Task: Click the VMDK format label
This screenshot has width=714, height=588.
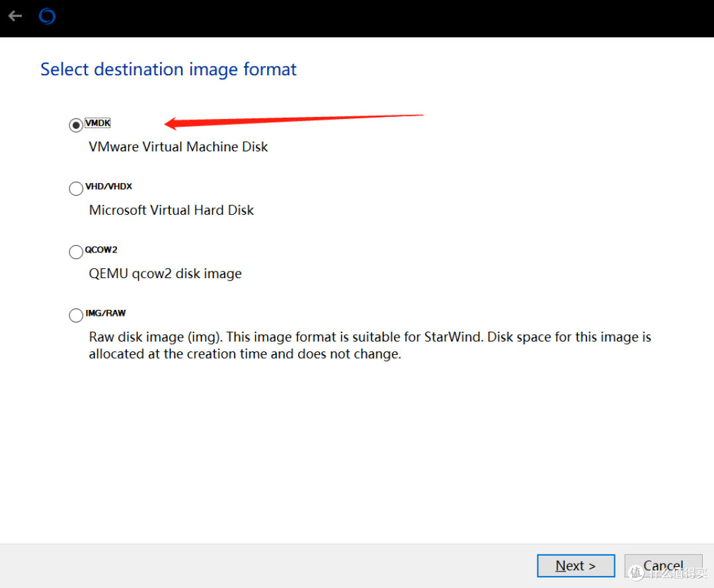Action: [x=98, y=123]
